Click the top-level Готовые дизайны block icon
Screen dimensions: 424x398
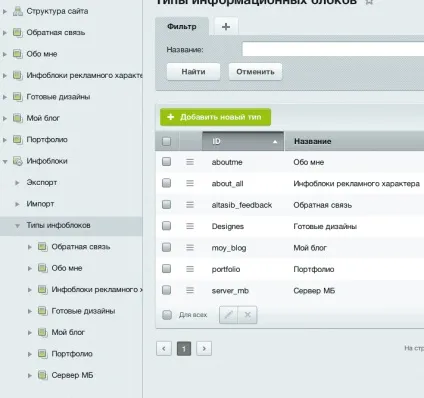pyautogui.click(x=18, y=97)
